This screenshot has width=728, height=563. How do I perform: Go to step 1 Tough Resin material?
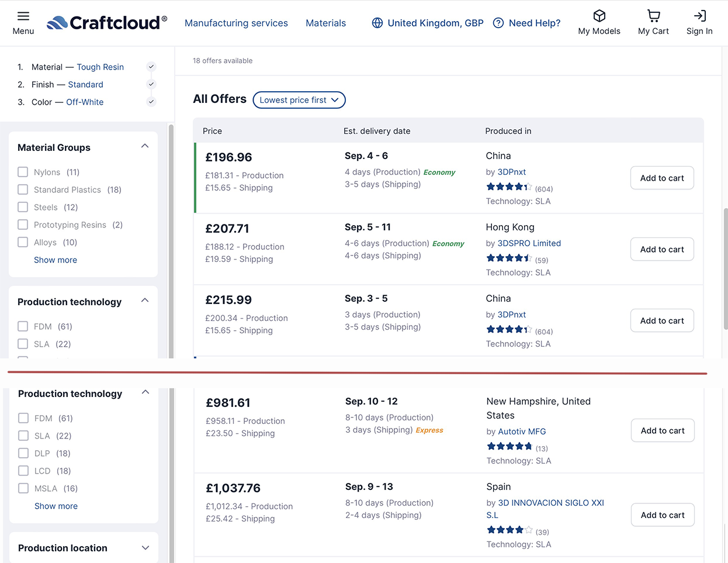click(100, 67)
